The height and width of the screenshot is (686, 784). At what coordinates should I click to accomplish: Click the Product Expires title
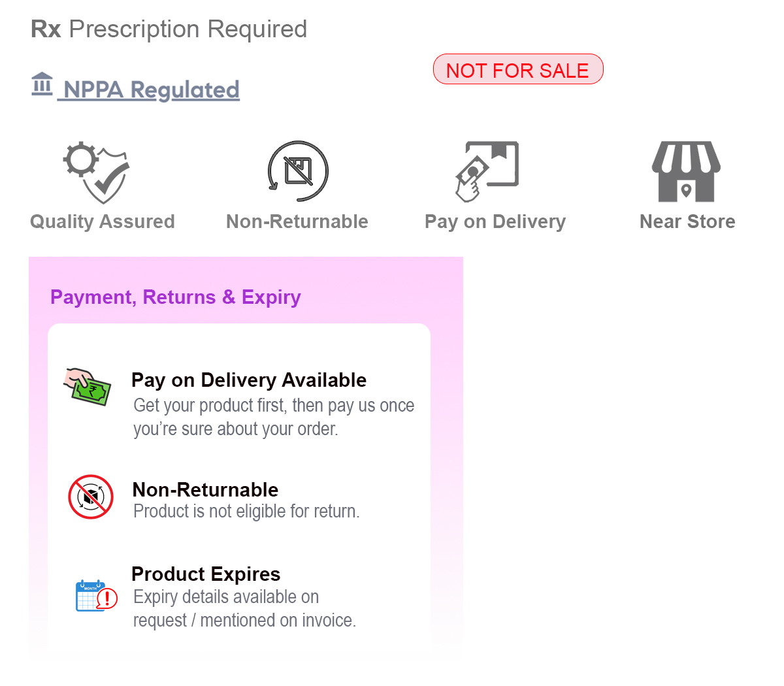[x=206, y=574]
